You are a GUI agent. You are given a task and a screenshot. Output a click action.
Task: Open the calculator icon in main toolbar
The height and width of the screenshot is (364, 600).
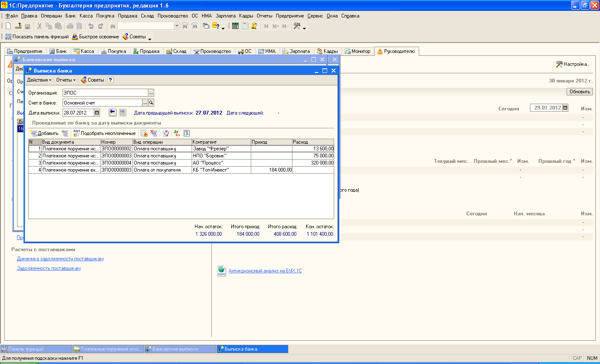point(235,26)
